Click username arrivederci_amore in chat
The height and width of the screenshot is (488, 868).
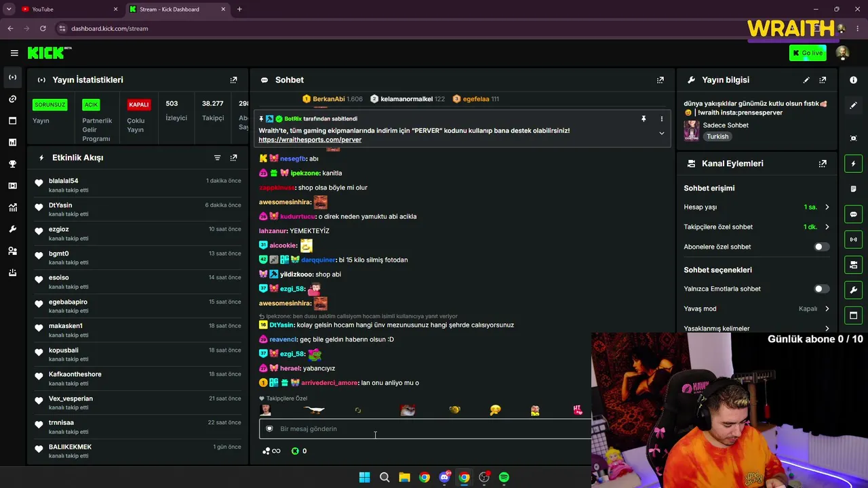330,383
